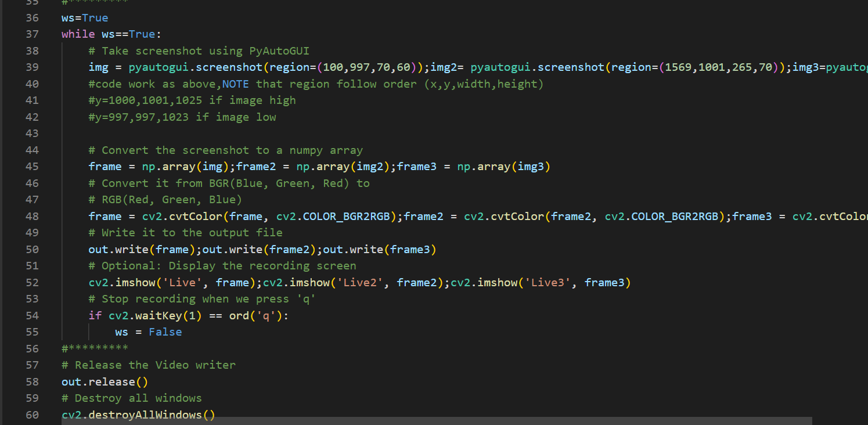Place cursor on 'ws=True' on line 36
Screen dimensions: 868x425
tap(85, 18)
